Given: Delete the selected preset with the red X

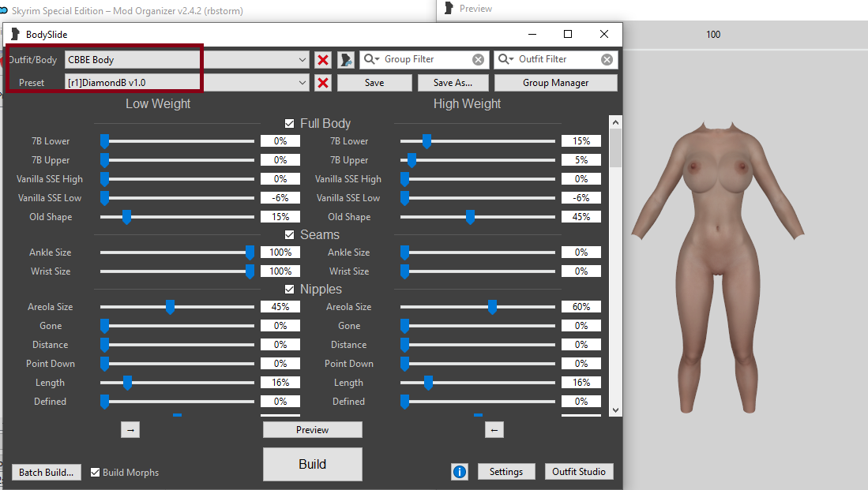Looking at the screenshot, I should point(323,83).
